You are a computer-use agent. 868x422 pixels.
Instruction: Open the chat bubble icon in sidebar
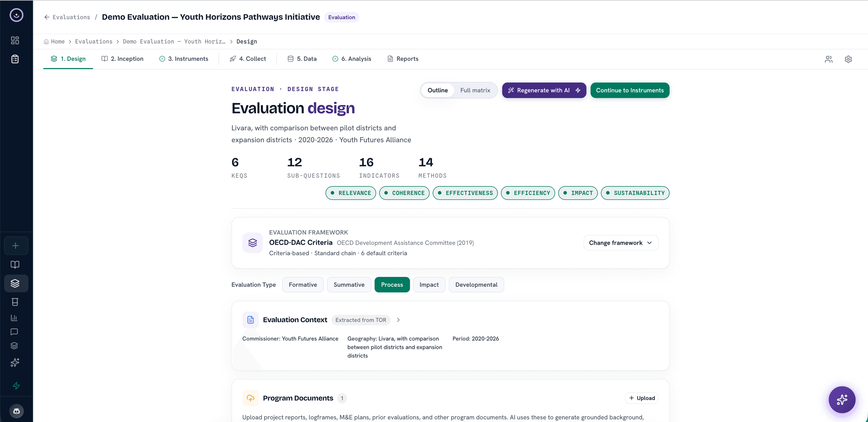(14, 332)
